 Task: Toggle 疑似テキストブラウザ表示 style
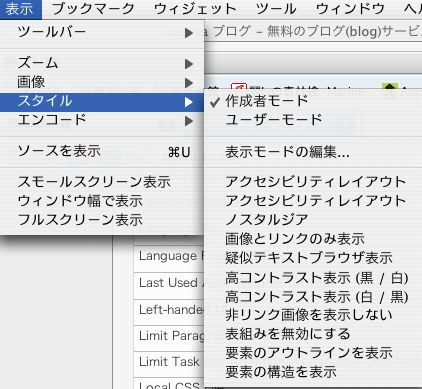313,258
